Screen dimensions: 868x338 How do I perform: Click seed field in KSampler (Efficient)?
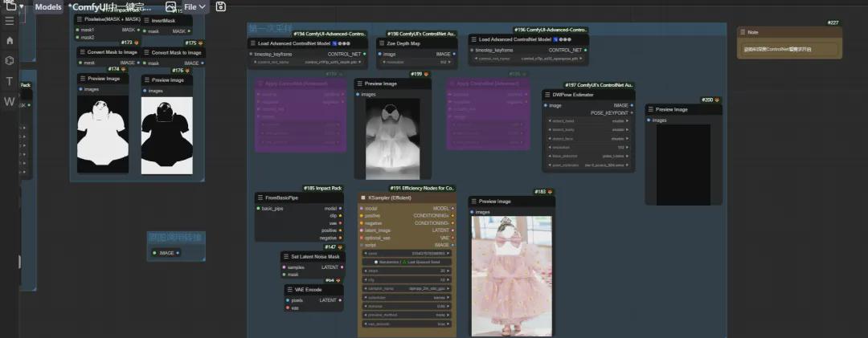407,253
